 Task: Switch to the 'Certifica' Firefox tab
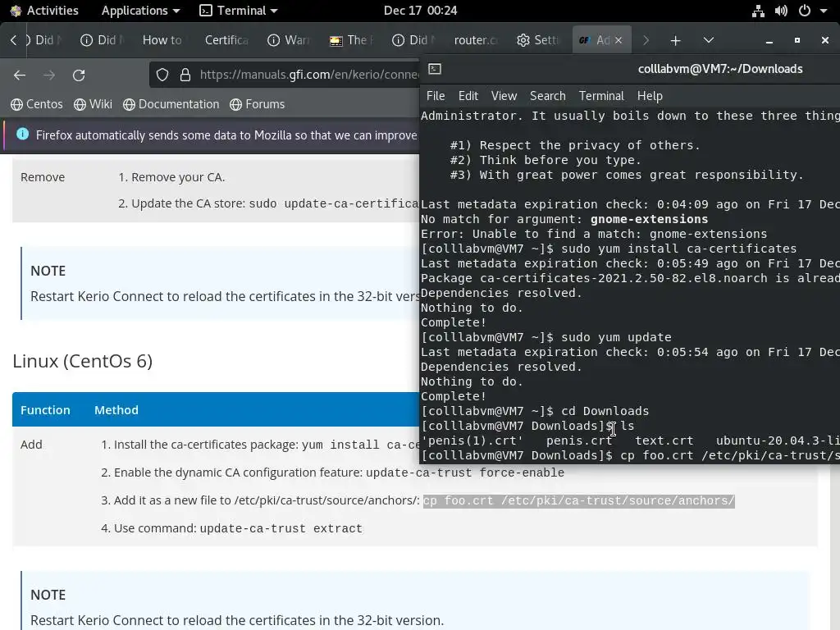(x=226, y=40)
